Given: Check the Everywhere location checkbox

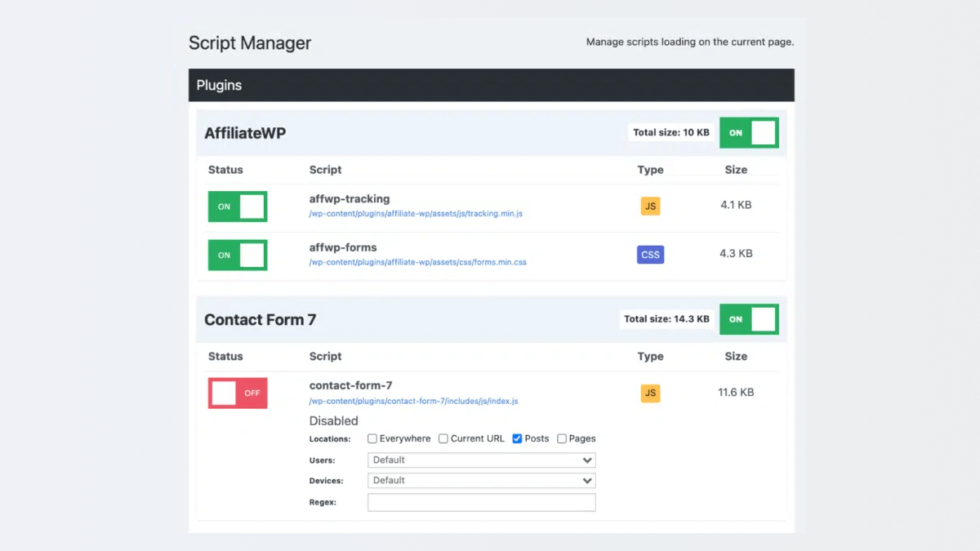Looking at the screenshot, I should click(372, 438).
